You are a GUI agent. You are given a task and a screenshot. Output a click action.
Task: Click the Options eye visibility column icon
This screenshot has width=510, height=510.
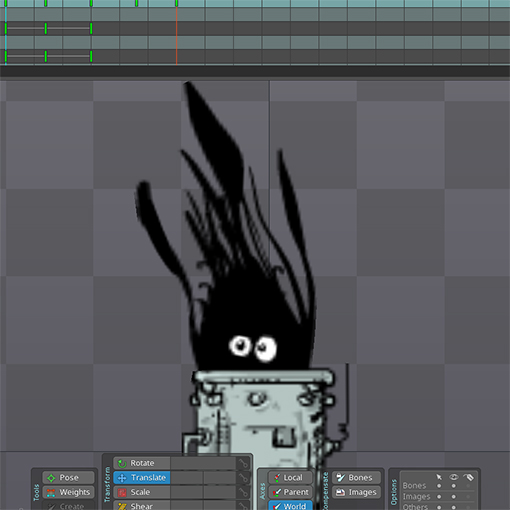click(454, 477)
